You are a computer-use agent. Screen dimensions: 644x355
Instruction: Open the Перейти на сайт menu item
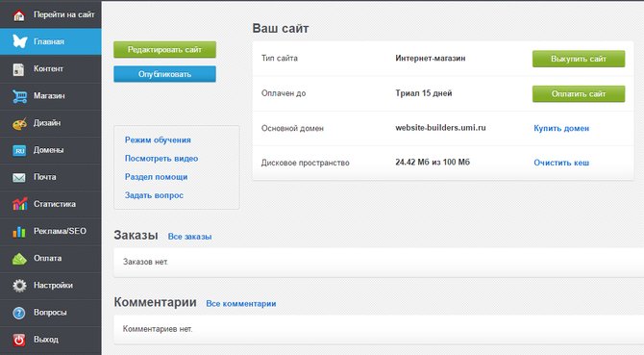click(x=64, y=14)
